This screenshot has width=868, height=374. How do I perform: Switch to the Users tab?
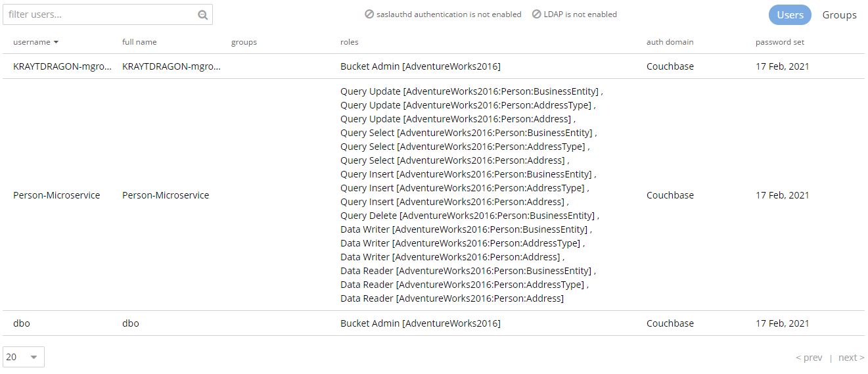[790, 15]
